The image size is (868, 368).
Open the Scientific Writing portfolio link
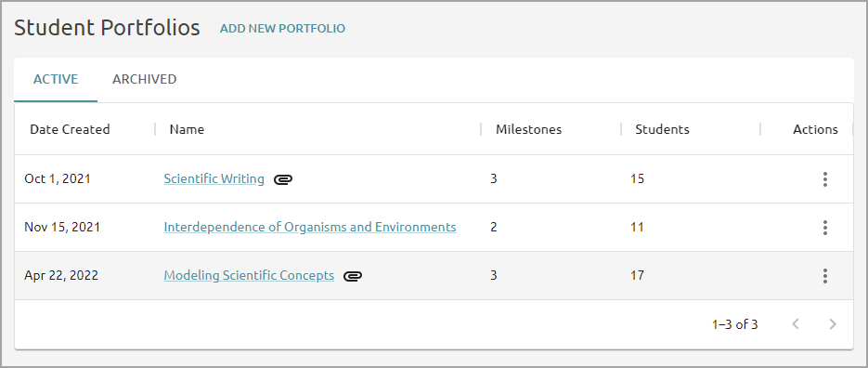214,179
